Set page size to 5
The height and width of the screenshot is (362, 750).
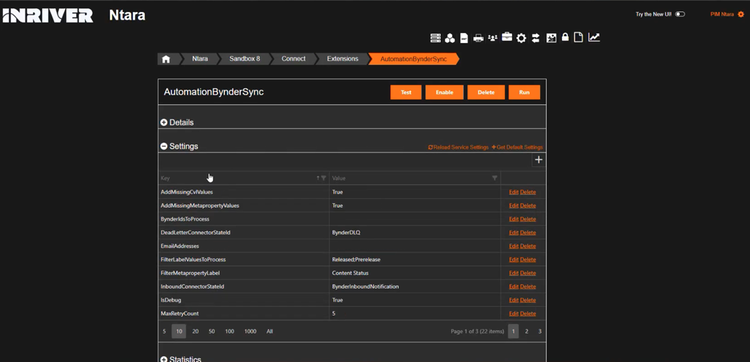164,331
